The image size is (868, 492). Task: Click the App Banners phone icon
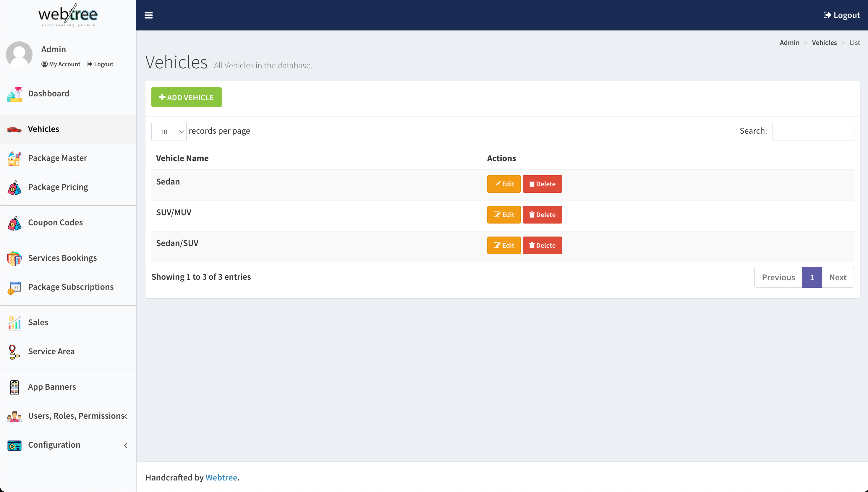[14, 387]
